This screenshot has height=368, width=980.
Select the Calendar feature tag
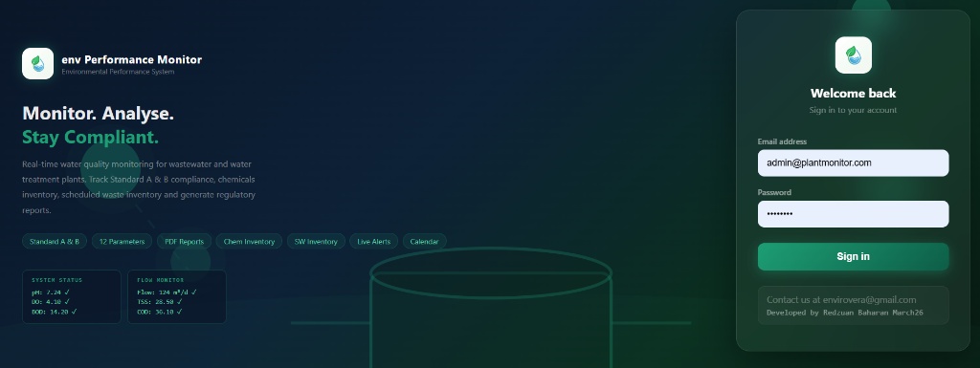424,242
